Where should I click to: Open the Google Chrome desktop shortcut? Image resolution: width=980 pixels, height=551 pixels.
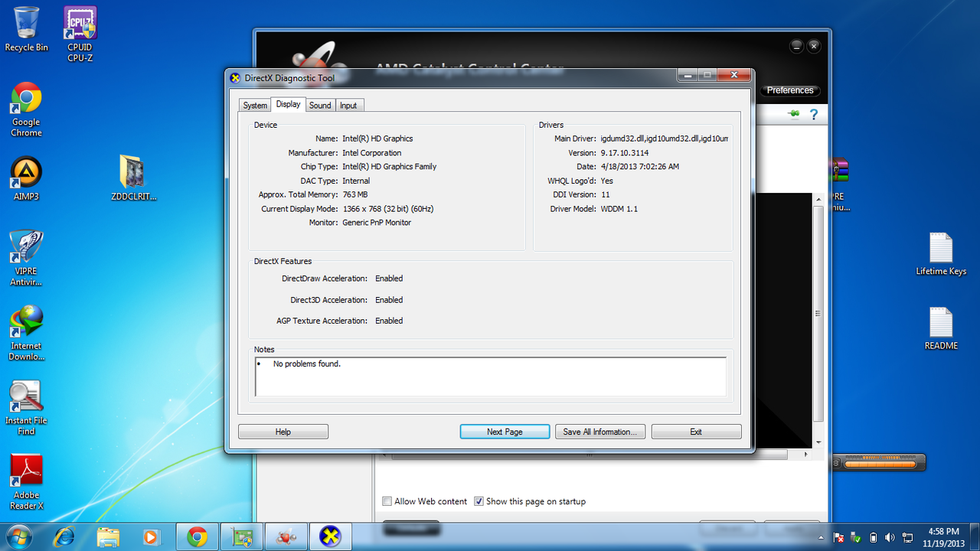[x=26, y=109]
